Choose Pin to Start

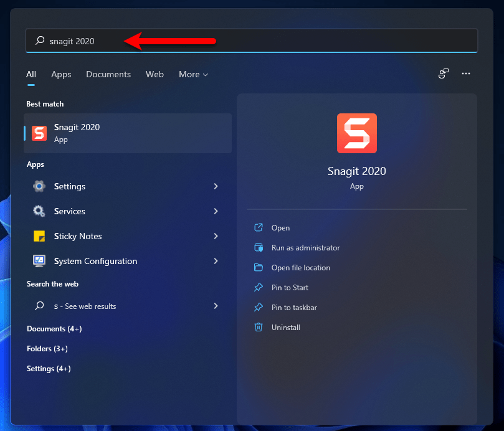[290, 287]
